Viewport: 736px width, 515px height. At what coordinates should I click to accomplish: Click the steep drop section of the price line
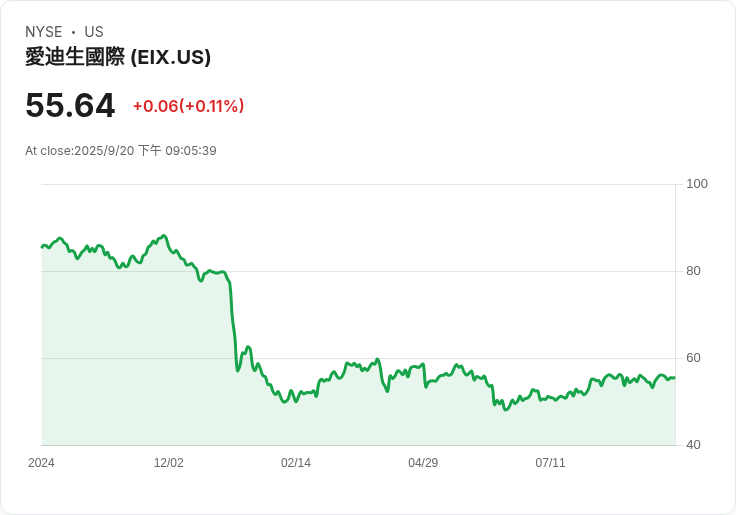tap(233, 320)
